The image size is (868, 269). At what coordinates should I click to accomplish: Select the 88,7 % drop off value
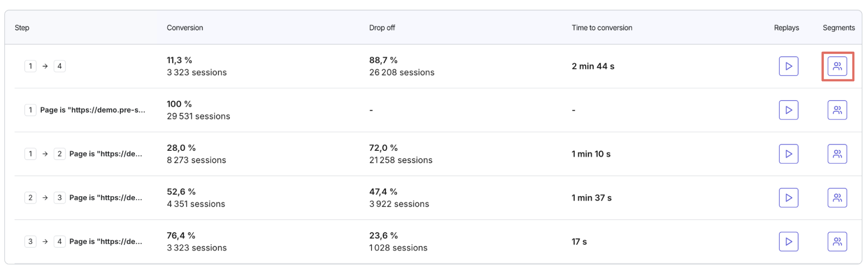[383, 60]
